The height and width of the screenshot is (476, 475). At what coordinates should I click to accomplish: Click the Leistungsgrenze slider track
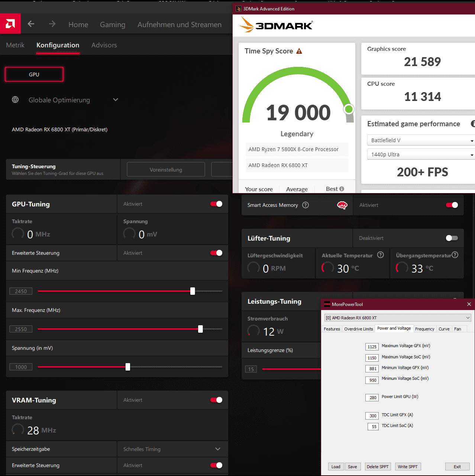291,369
